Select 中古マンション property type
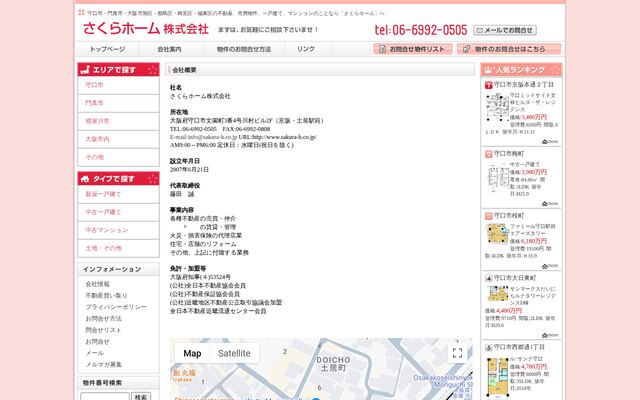The width and height of the screenshot is (640, 400). [118, 230]
